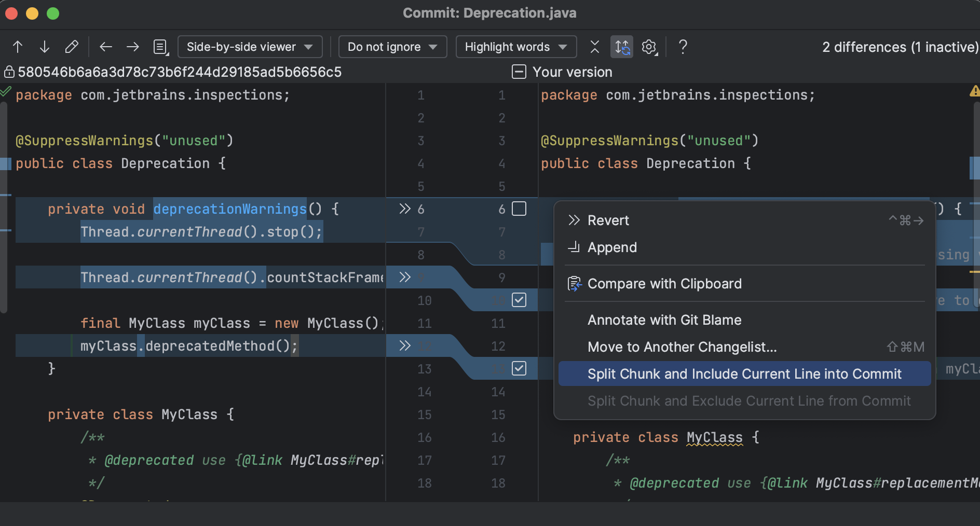Viewport: 980px width, 526px height.
Task: Toggle synchronized scrolling in the diff
Action: click(621, 47)
